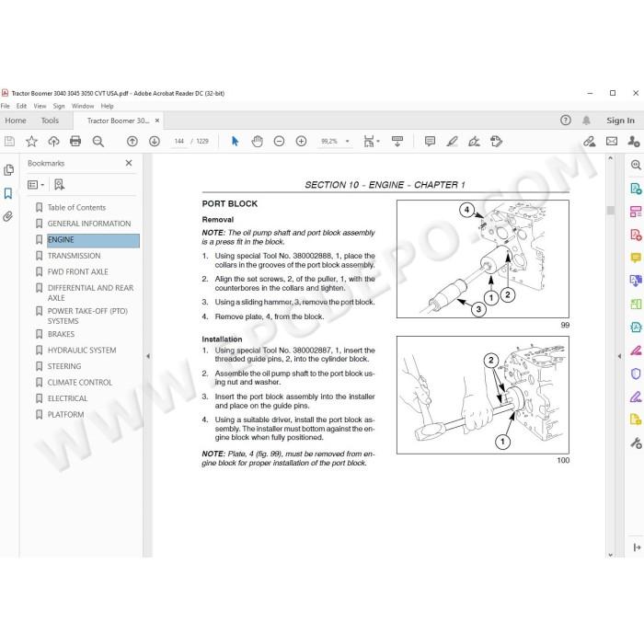Open the Window menu
Screen dimensions: 644x644
83,106
